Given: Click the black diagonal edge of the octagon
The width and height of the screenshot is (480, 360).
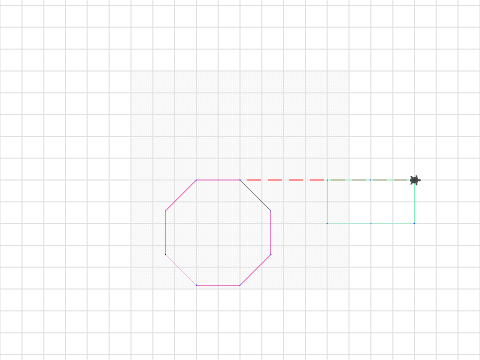Looking at the screenshot, I should point(255,195).
